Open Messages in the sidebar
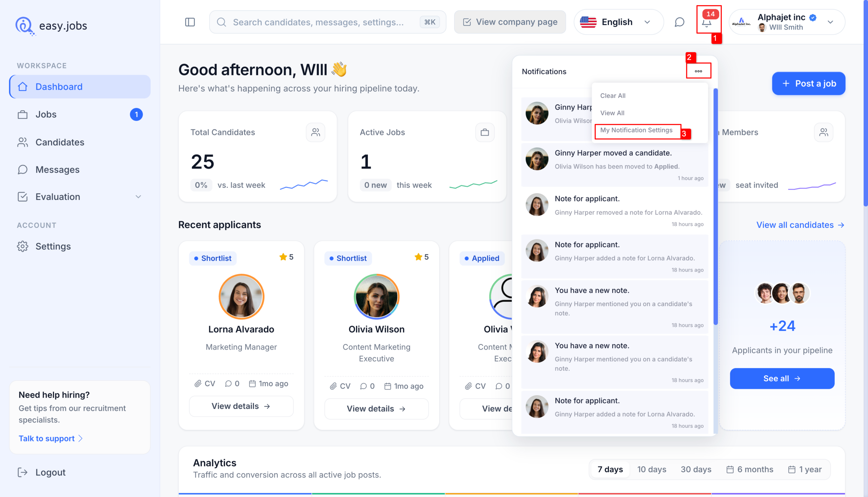868x497 pixels. tap(80, 170)
